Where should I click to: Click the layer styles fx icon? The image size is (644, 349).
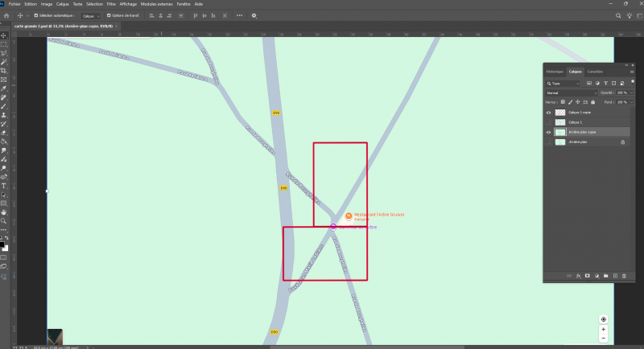point(579,276)
